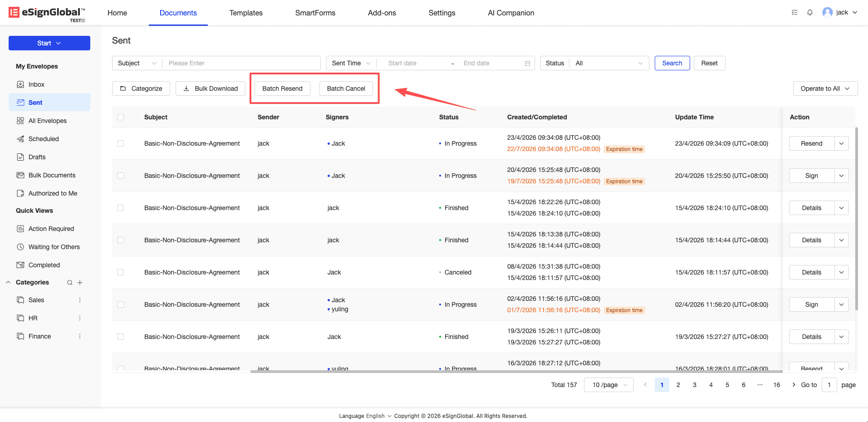
Task: Expand action arrow for 23/4/2026 Resend row
Action: click(842, 143)
